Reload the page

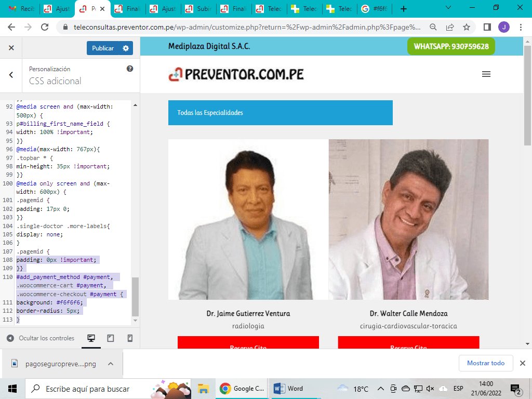pyautogui.click(x=45, y=27)
